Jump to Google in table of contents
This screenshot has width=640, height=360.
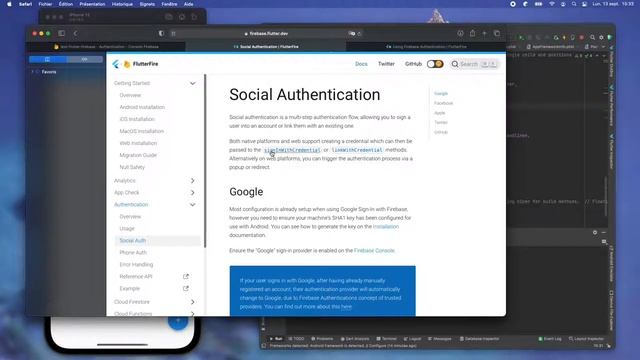441,93
